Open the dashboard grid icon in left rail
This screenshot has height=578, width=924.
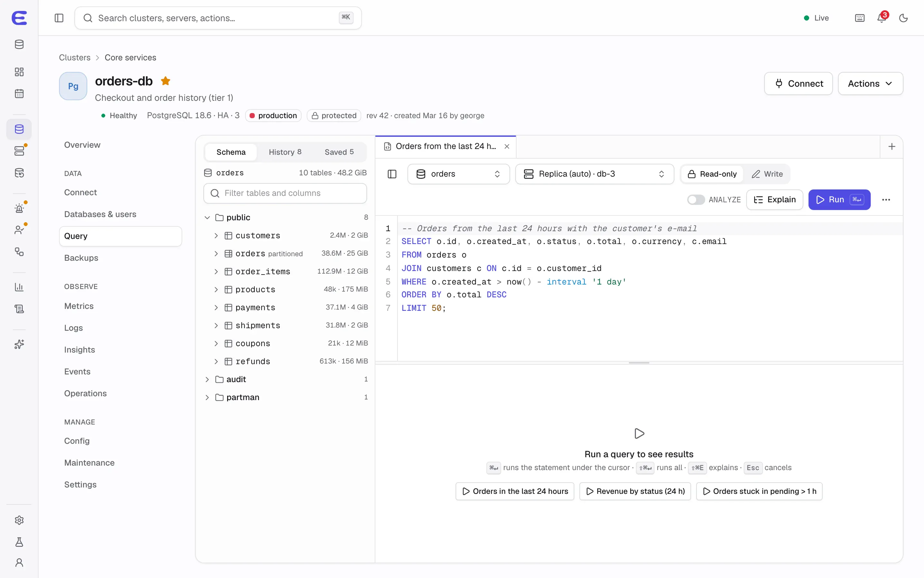tap(19, 72)
